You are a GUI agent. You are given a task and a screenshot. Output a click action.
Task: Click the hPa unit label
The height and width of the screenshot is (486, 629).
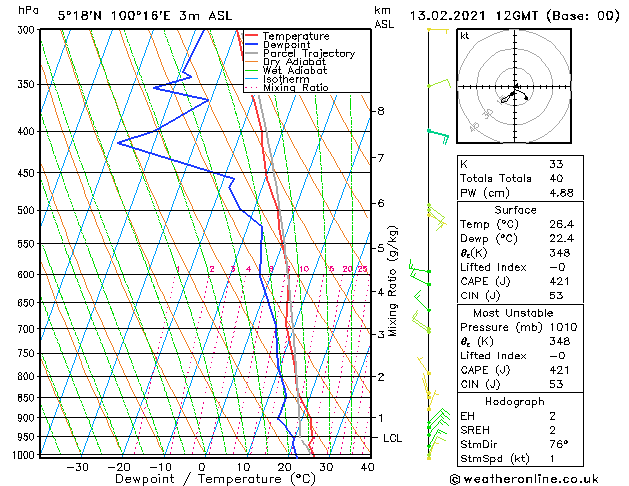28,11
